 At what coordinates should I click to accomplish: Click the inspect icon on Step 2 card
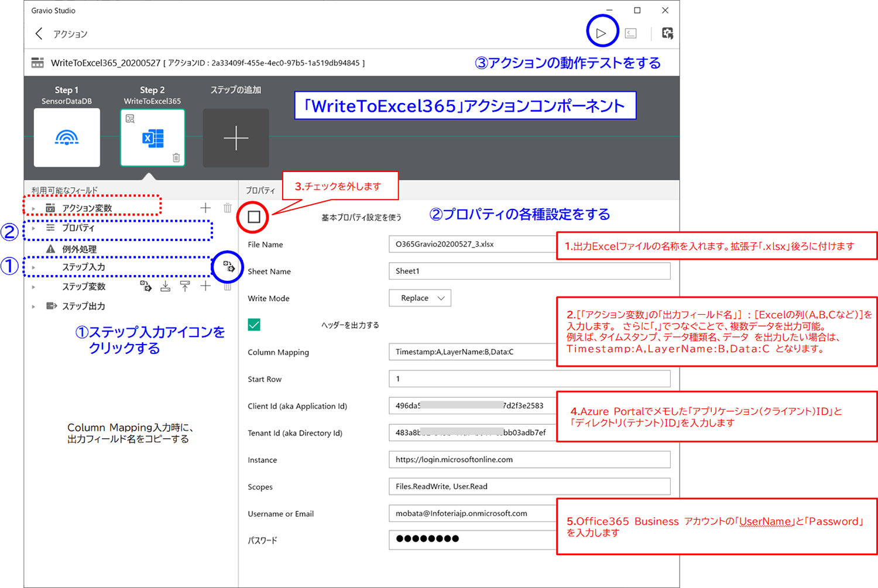[130, 119]
